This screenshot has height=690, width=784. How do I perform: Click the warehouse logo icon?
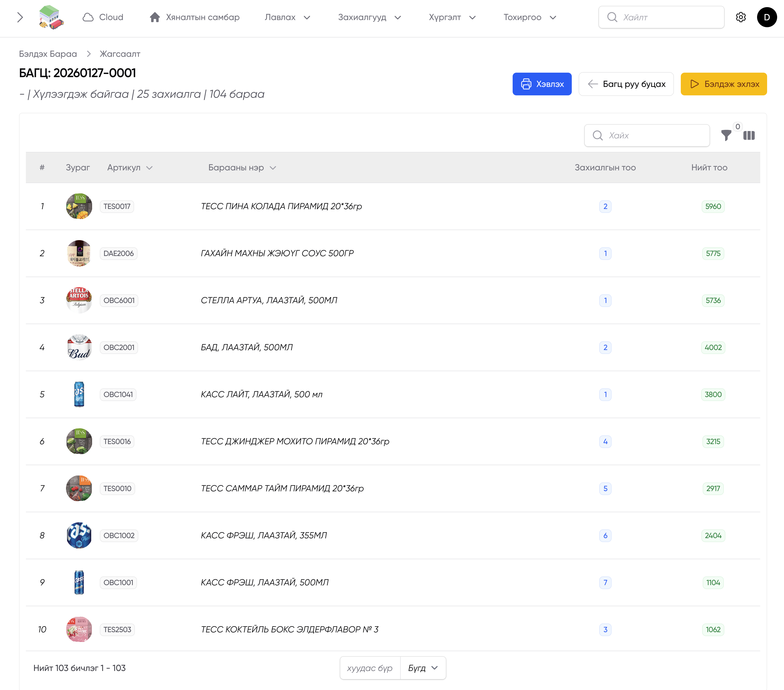tap(51, 17)
